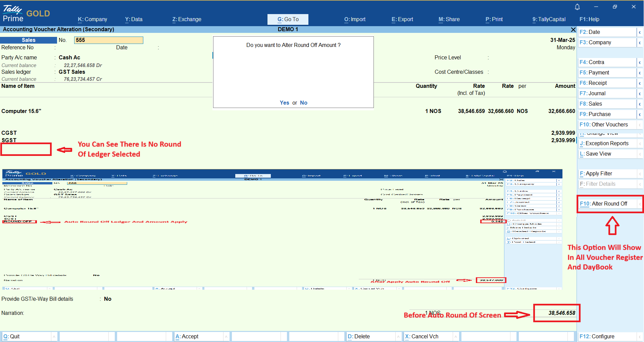The width and height of the screenshot is (644, 342).
Task: Click the up caret beside Q: Quit
Action: tap(54, 337)
